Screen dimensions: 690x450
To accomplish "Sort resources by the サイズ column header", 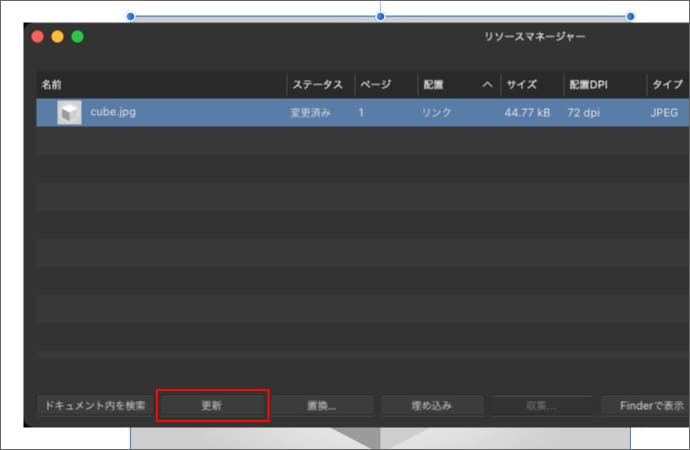I will click(x=522, y=85).
